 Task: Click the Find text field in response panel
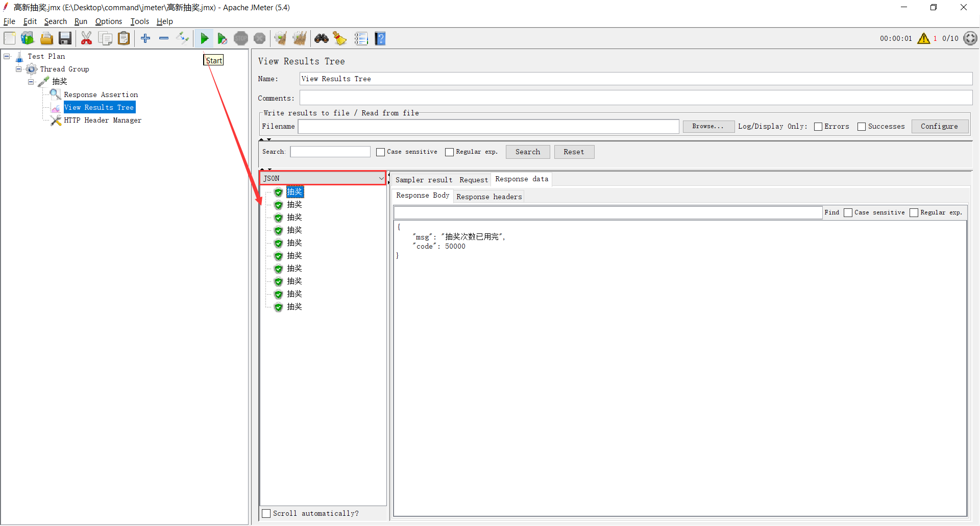(x=608, y=212)
